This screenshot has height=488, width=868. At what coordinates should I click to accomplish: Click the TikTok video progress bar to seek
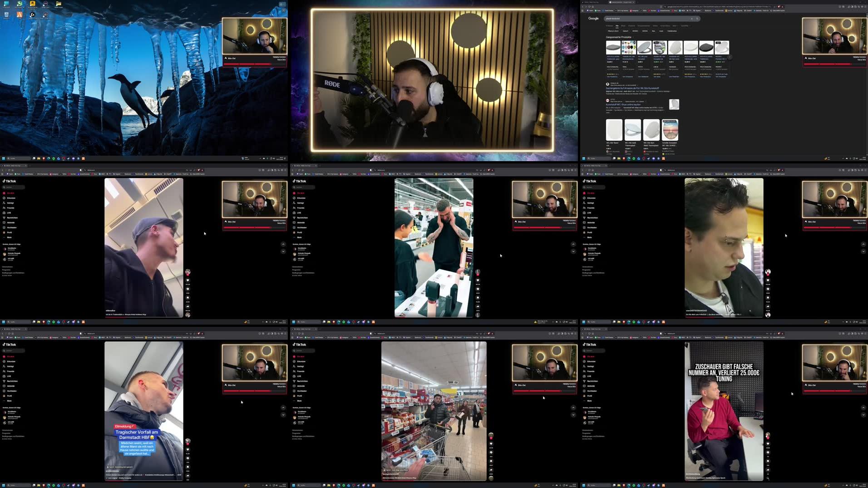click(x=143, y=316)
